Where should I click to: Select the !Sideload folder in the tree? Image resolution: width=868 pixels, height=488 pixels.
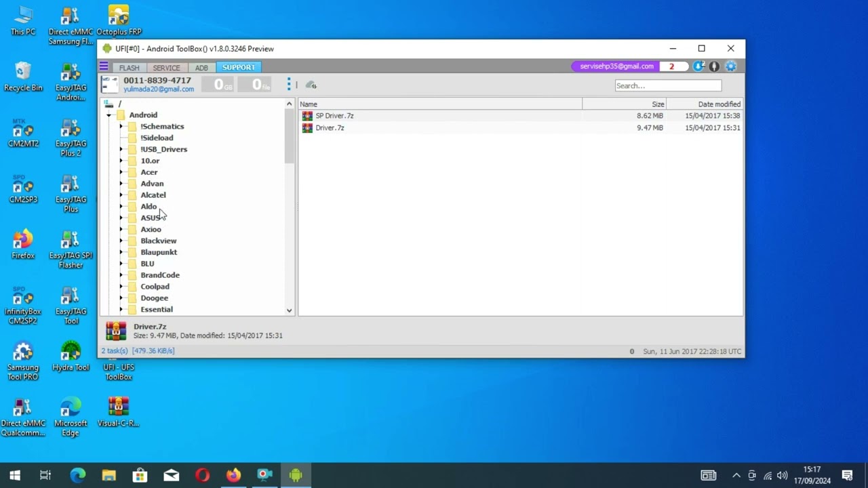(157, 138)
